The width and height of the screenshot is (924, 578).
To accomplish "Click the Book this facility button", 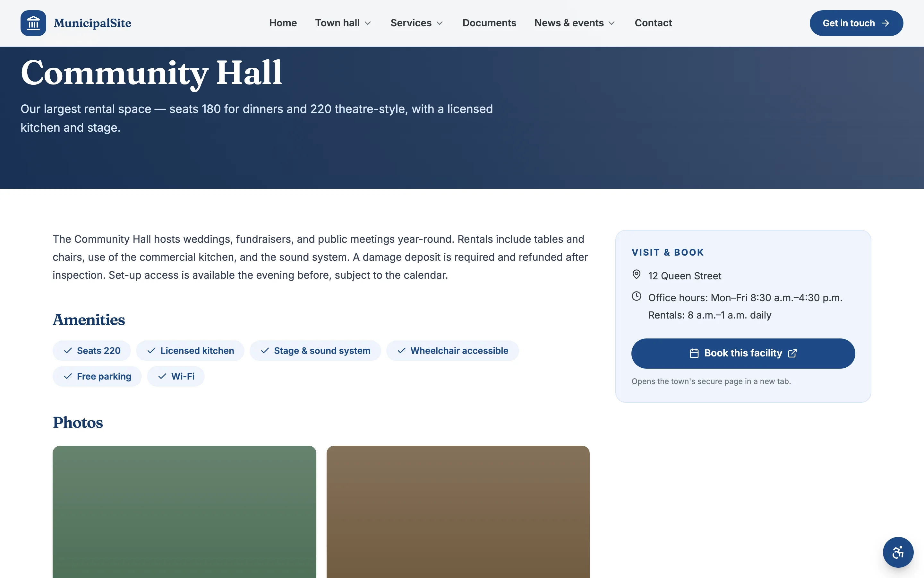I will click(743, 353).
